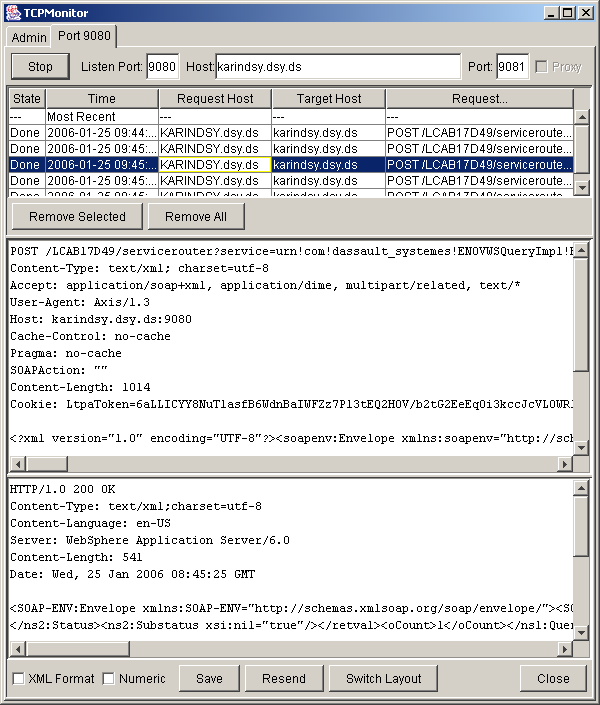The image size is (600, 705).
Task: Click the Cookie: LtpaToken line in request
Action: click(291, 404)
